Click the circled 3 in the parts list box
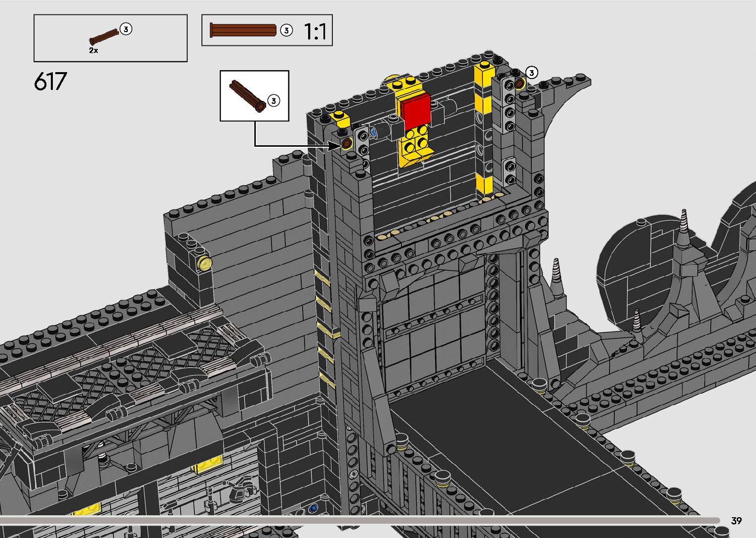The image size is (756, 538). tap(126, 29)
